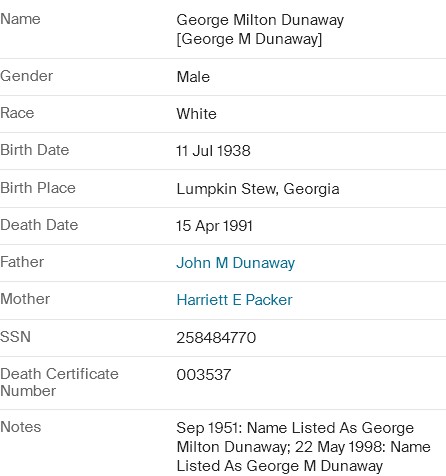
Task: Click the Name field label
Action: tap(20, 19)
